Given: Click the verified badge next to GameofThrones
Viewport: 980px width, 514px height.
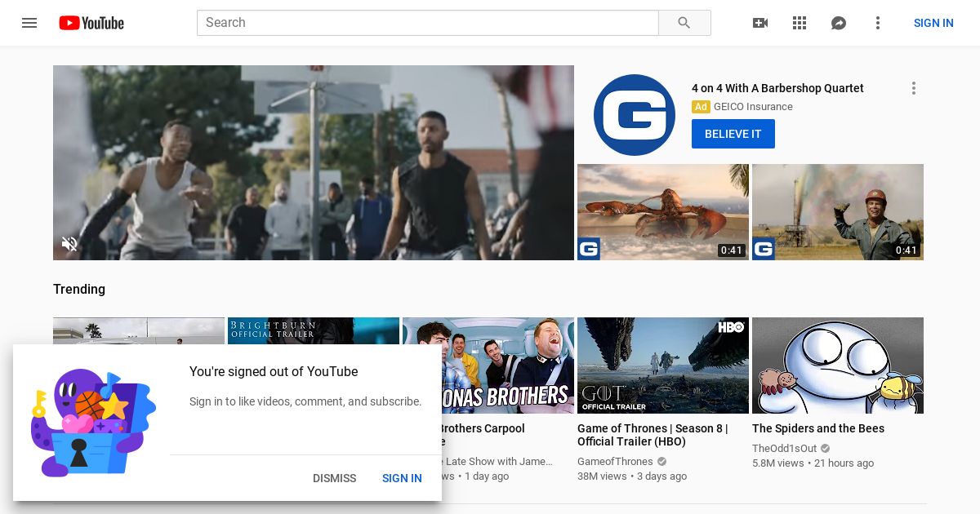Looking at the screenshot, I should tap(662, 462).
